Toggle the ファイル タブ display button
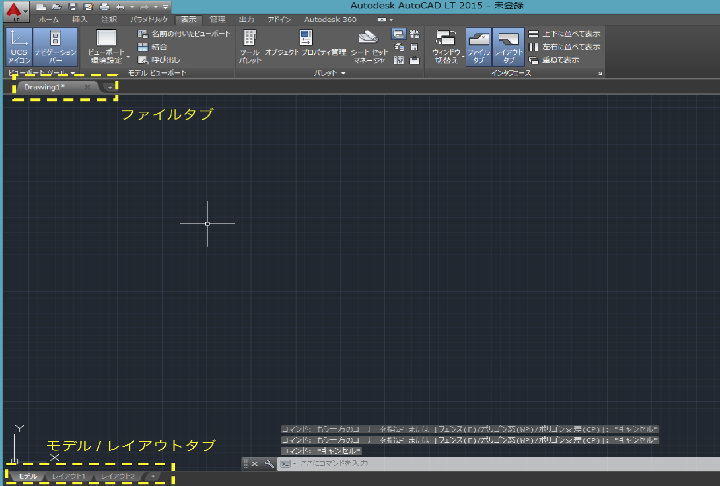This screenshot has width=720, height=486. tap(478, 47)
